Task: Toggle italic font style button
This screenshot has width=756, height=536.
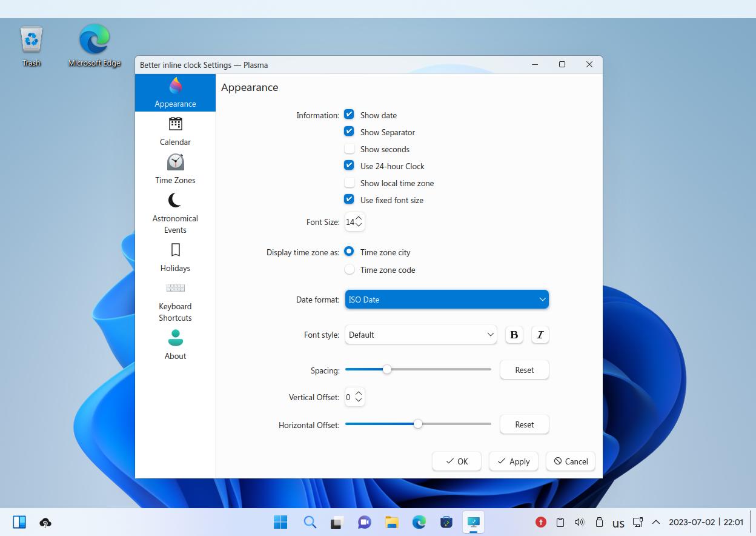Action: click(540, 335)
